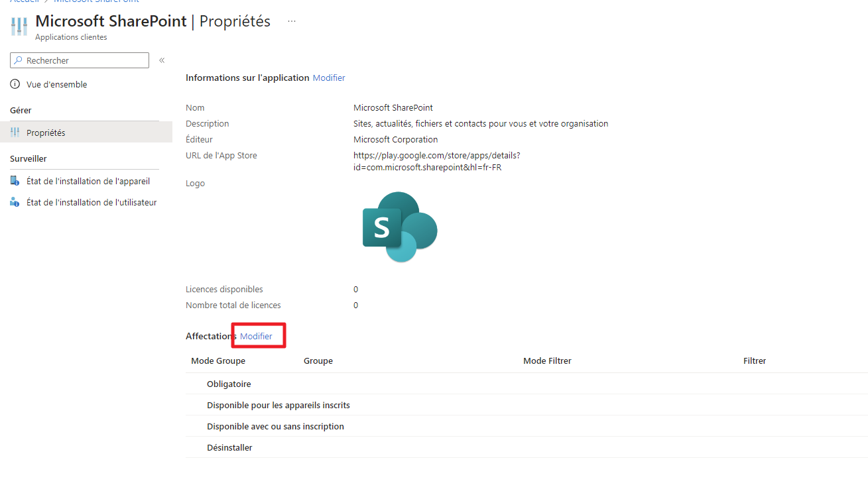
Task: Select the row Disponible avec ou sans inscription
Action: tap(527, 426)
